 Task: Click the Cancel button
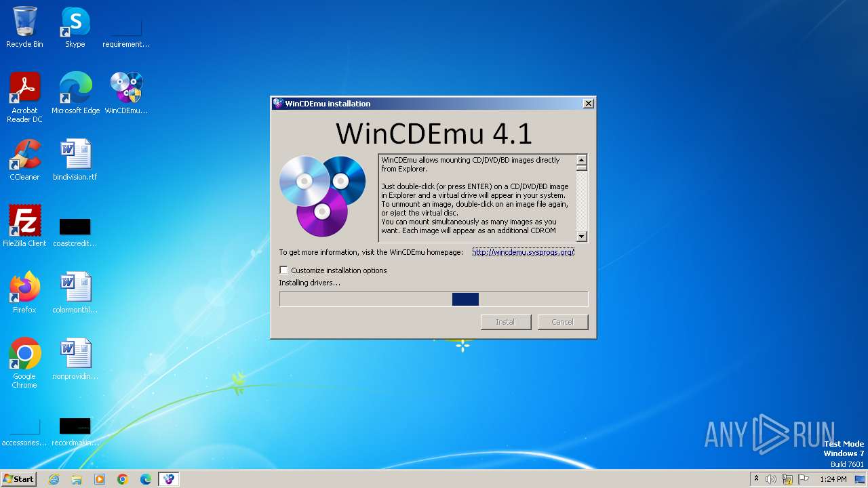click(x=562, y=322)
